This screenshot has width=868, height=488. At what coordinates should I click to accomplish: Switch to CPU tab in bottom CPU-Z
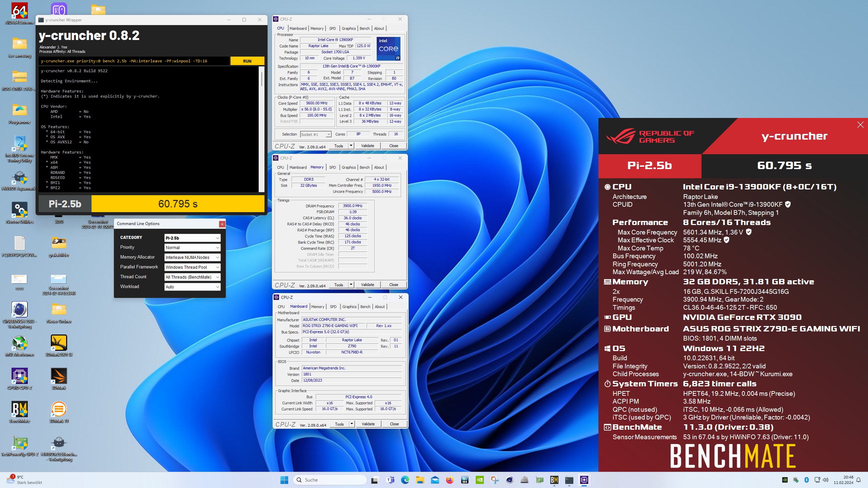281,307
